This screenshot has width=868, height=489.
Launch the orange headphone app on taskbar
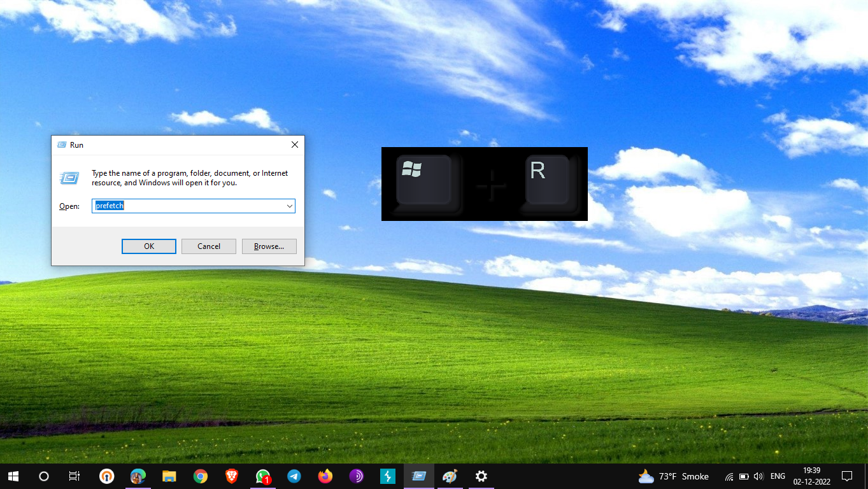click(107, 476)
